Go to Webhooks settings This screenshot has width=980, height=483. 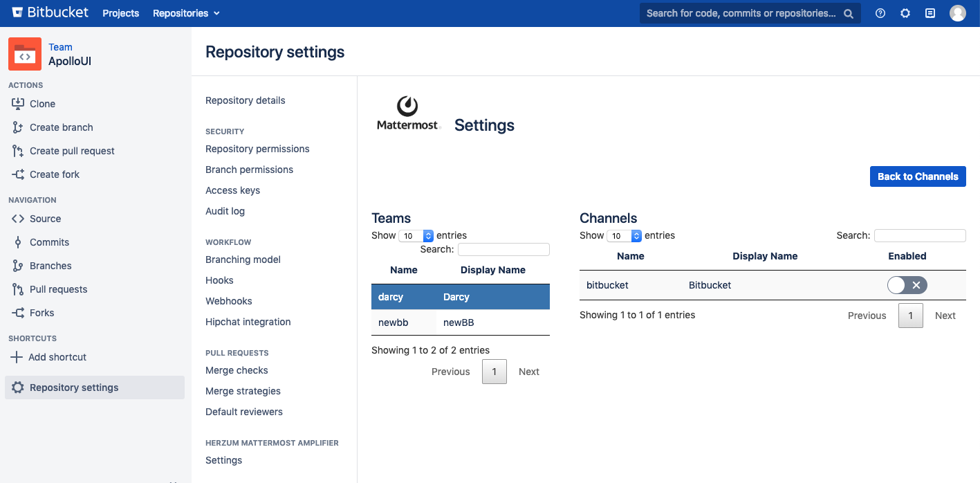[228, 301]
